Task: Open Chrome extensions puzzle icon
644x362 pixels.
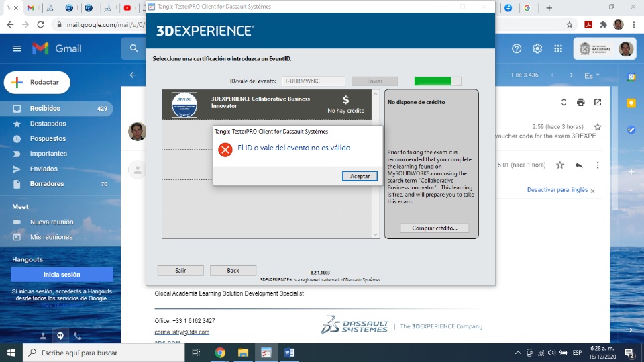Action: click(x=603, y=25)
